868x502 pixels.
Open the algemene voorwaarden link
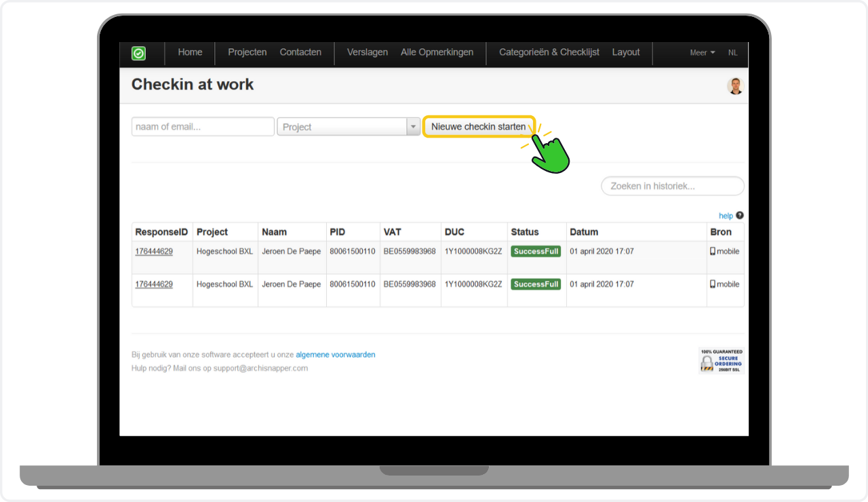click(335, 355)
